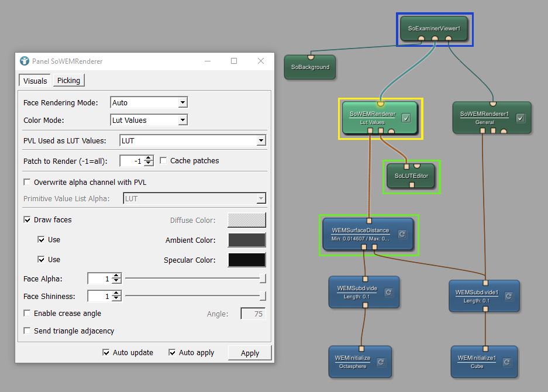The height and width of the screenshot is (392, 548).
Task: Expand the PVL Used as LUT Values dropdown
Action: coord(192,140)
